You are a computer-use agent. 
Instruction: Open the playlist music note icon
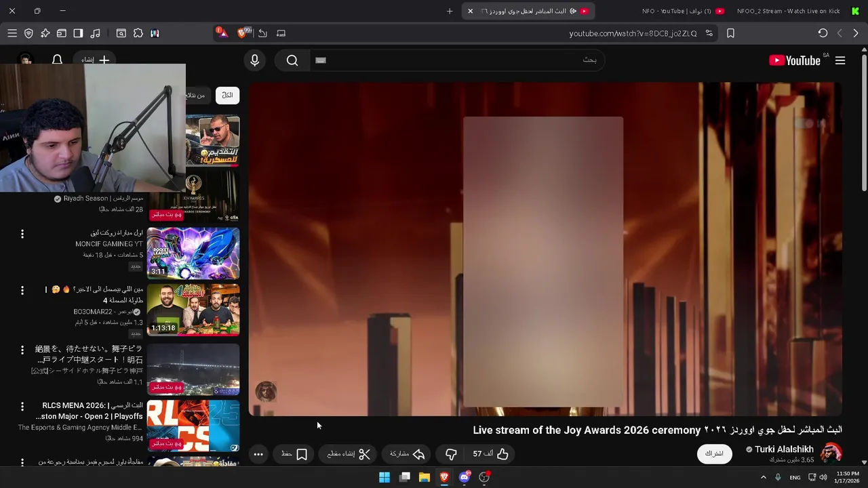[x=95, y=33]
